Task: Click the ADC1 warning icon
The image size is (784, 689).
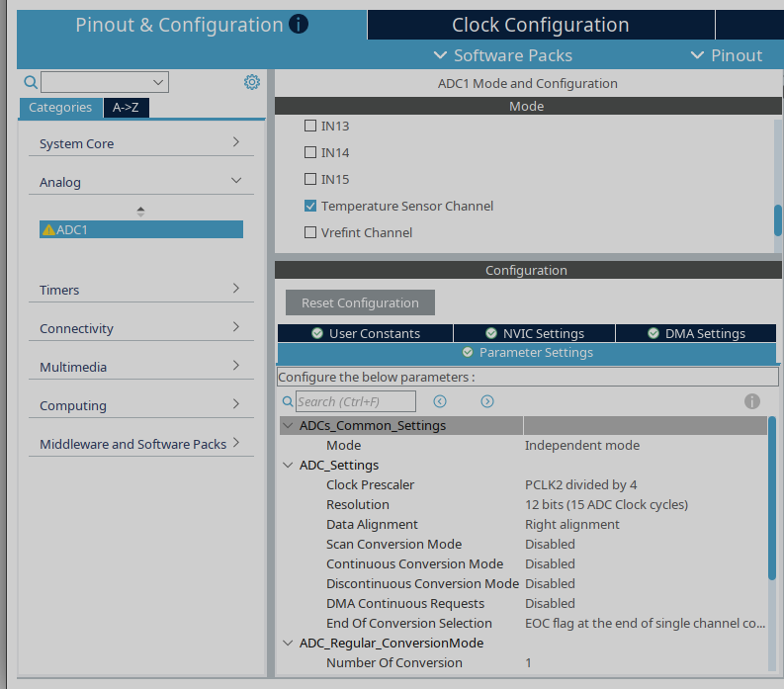Action: [47, 229]
